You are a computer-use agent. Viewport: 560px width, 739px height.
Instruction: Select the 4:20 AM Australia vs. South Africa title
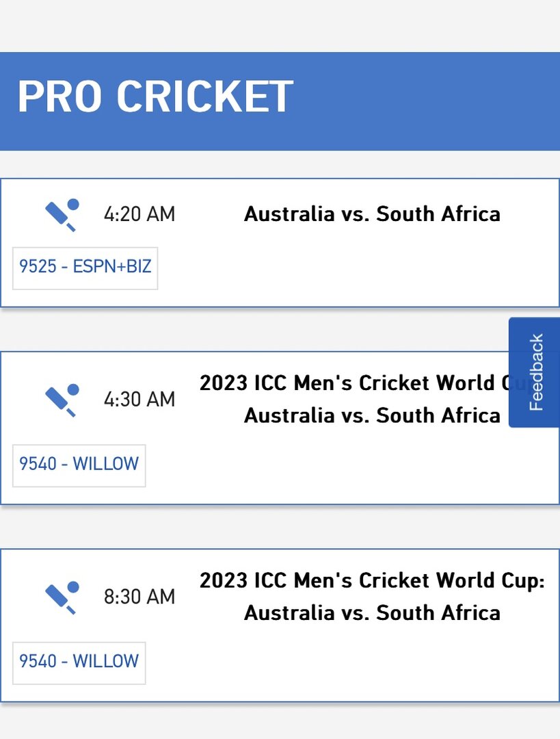coord(372,214)
